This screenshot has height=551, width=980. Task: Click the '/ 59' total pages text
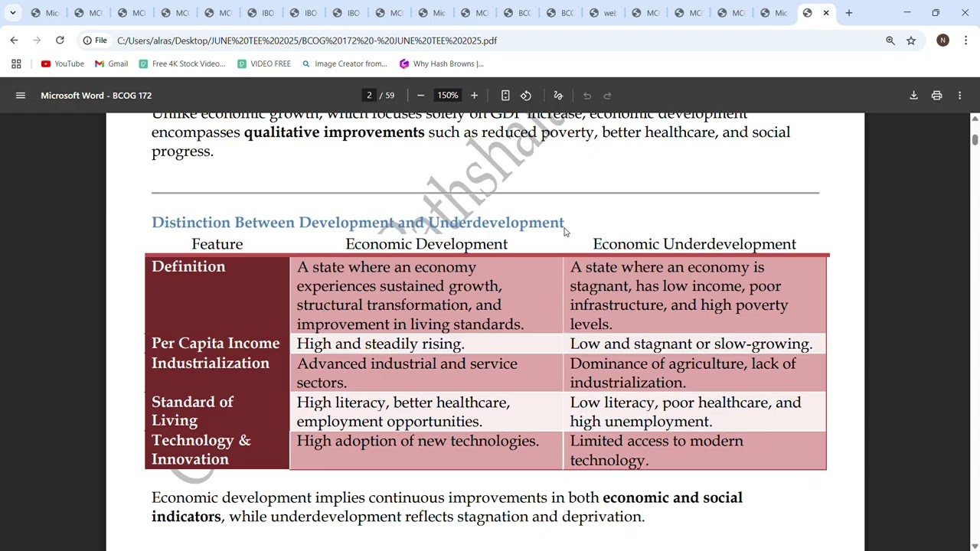387,96
